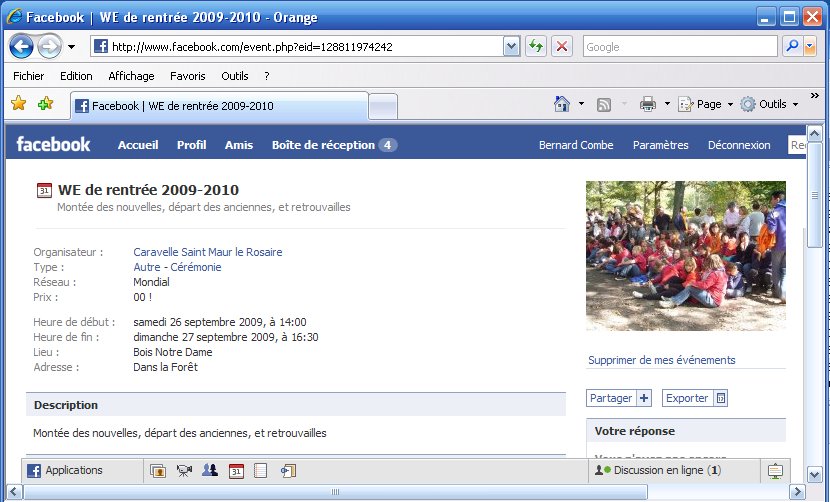Expand the Print options dropdown arrow
The width and height of the screenshot is (830, 502).
[x=667, y=104]
